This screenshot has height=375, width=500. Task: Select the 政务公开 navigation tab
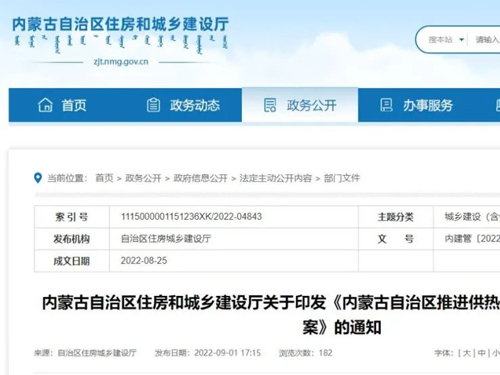[300, 105]
